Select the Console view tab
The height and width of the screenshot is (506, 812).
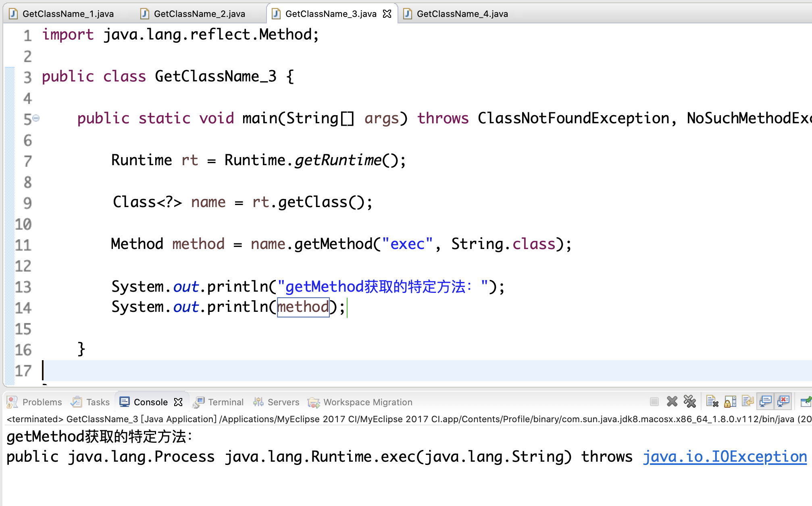[150, 402]
